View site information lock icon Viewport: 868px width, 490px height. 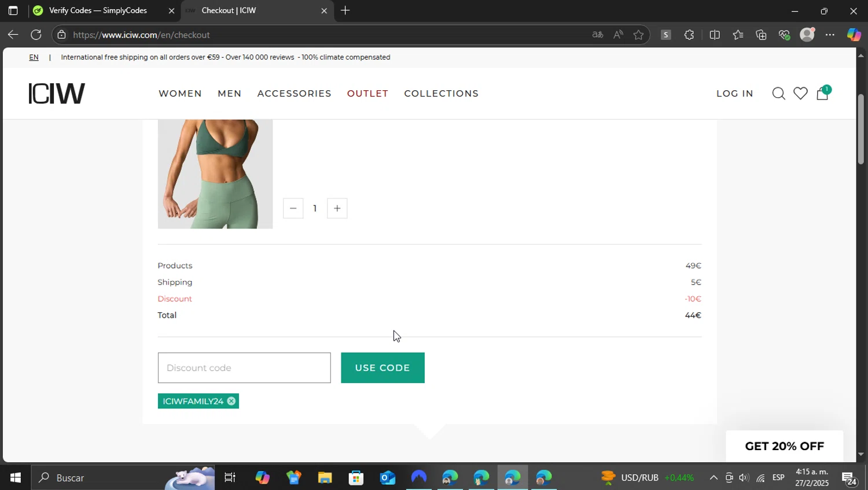(61, 35)
